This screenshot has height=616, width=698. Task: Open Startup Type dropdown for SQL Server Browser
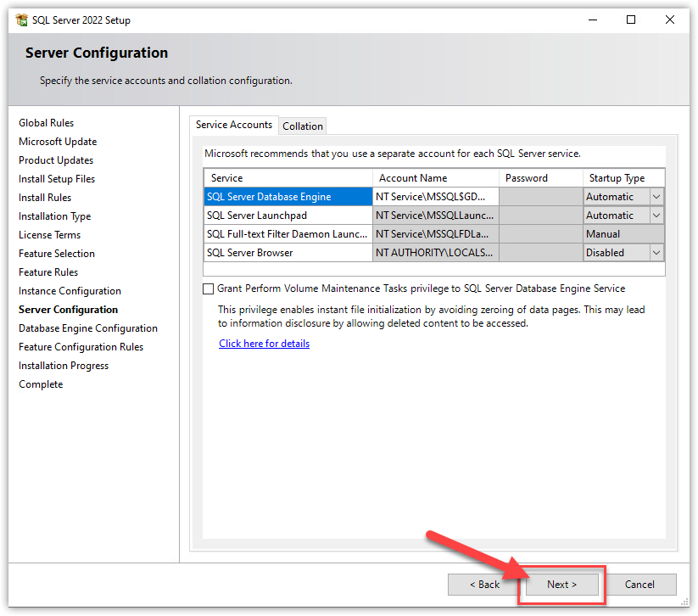click(656, 253)
